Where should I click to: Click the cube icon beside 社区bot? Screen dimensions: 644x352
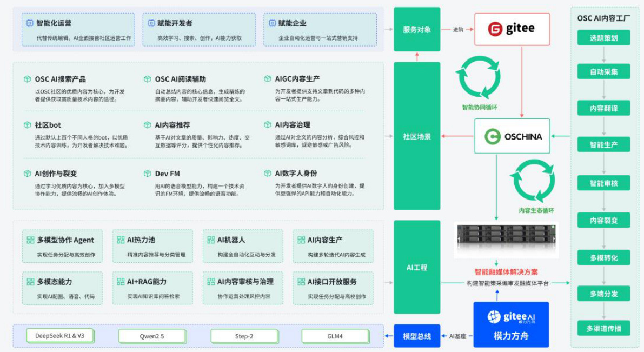[x=27, y=125]
